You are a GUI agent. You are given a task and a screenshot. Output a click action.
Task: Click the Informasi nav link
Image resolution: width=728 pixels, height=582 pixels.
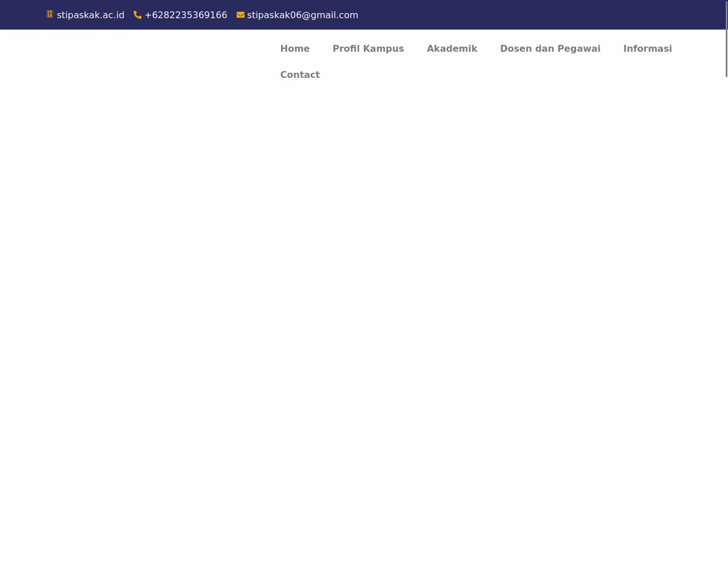[x=647, y=48]
